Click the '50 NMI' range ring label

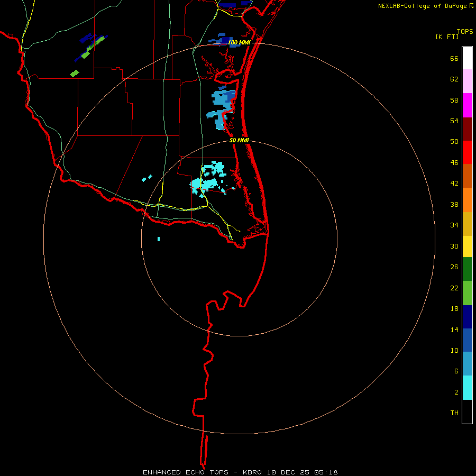(239, 140)
